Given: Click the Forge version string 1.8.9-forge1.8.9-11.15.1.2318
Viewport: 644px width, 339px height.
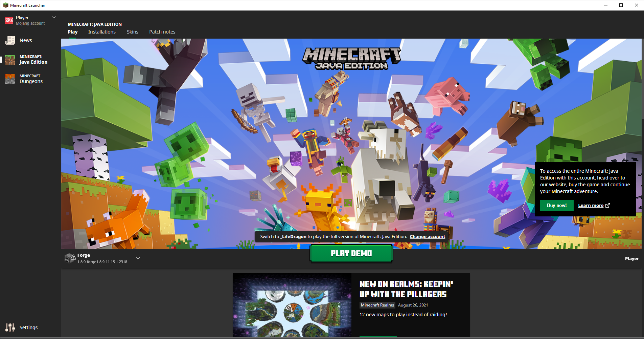Looking at the screenshot, I should 104,262.
